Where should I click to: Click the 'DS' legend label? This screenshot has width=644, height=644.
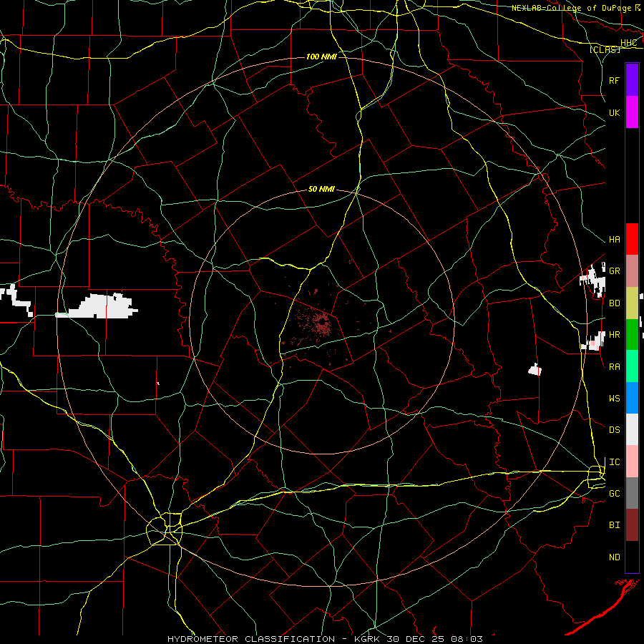(614, 430)
